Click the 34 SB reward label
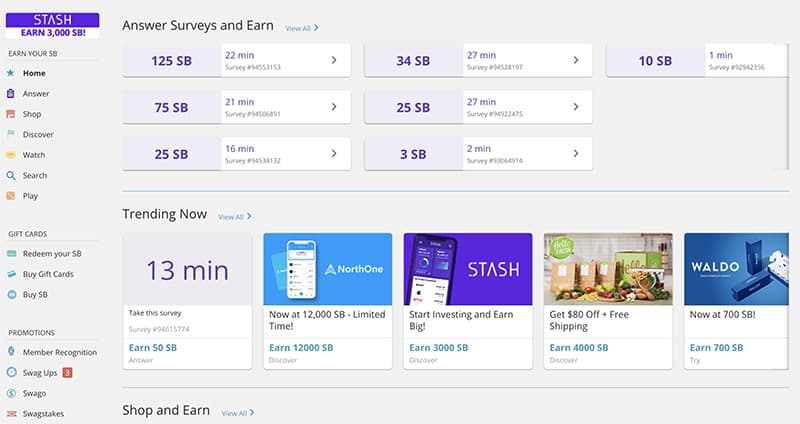 (413, 61)
